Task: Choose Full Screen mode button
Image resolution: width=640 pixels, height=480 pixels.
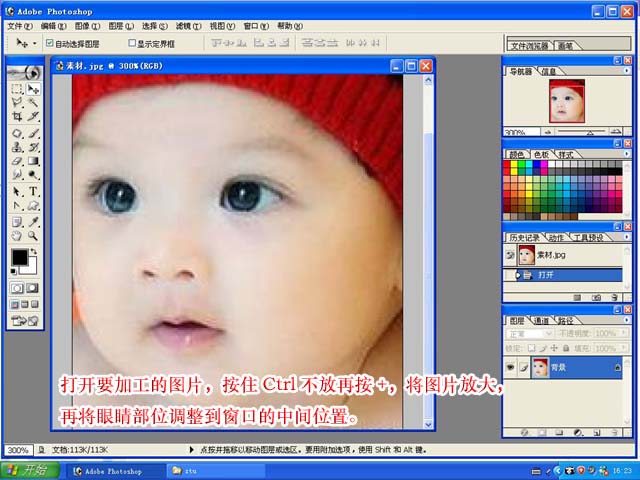Action: tap(35, 304)
